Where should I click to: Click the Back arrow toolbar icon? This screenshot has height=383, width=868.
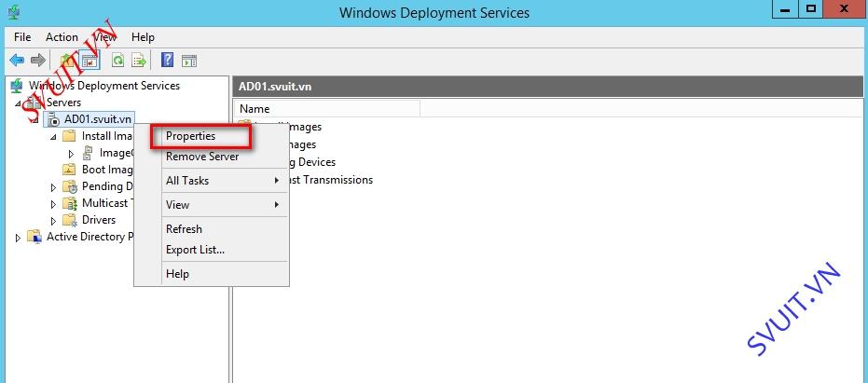[x=17, y=60]
